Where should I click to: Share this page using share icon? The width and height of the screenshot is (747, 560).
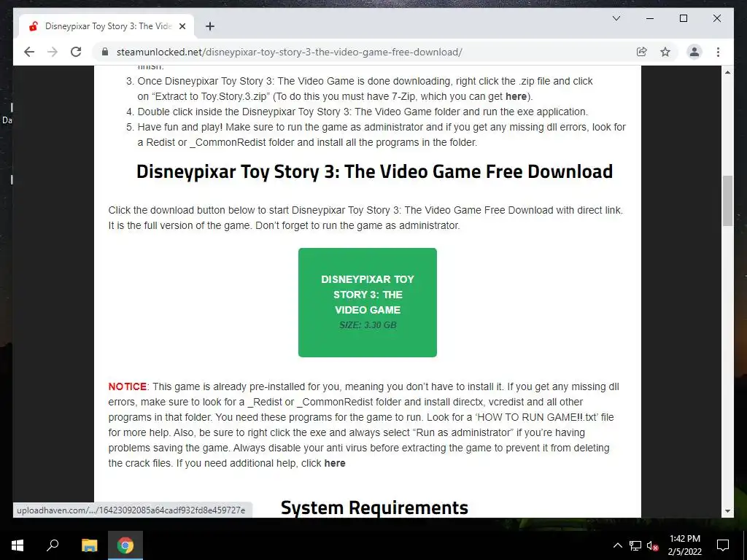click(642, 52)
